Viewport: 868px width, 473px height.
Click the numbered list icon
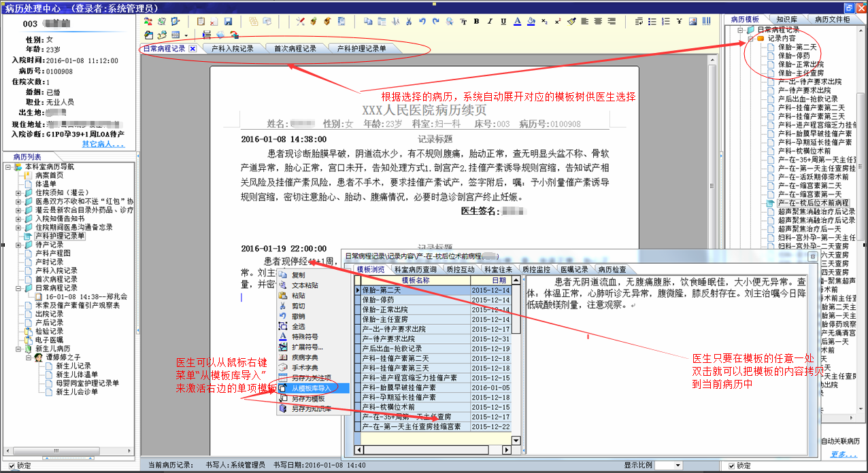(666, 21)
